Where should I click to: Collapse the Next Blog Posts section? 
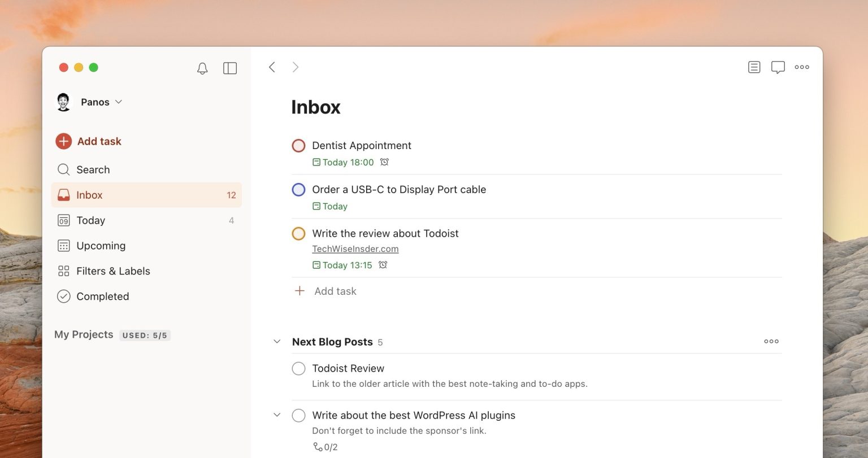(276, 341)
